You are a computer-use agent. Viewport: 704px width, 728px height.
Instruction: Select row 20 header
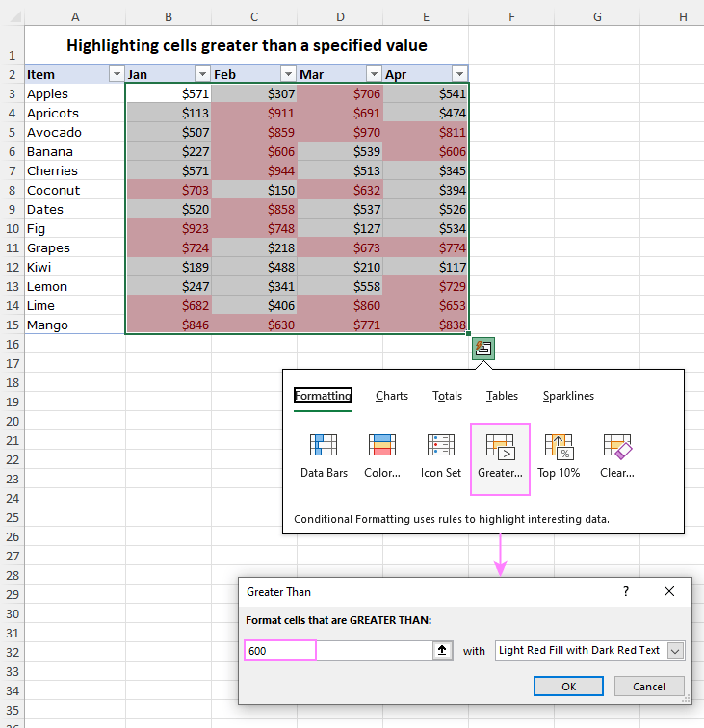13,421
